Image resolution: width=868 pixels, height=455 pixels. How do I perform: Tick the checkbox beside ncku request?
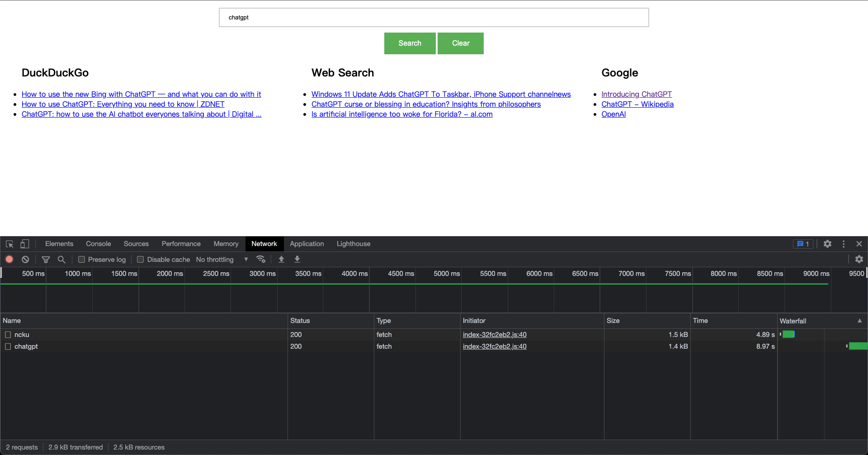(8, 335)
